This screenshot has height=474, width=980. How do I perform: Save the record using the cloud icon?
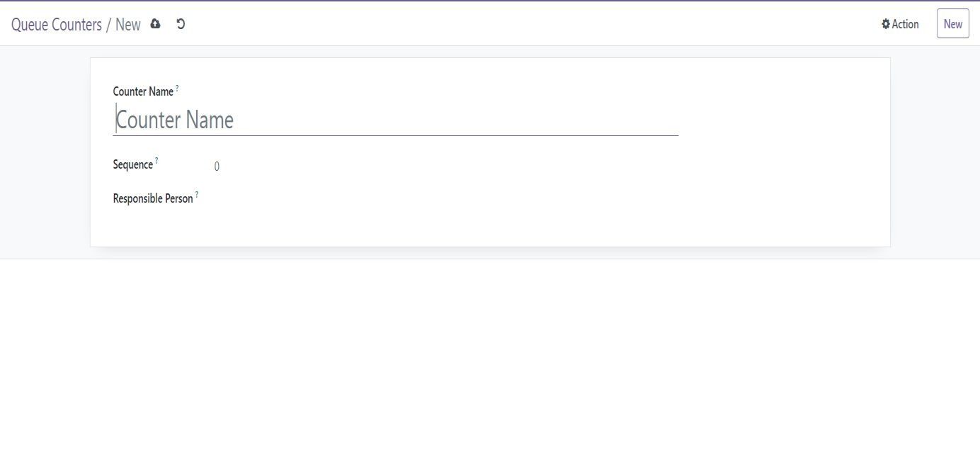(155, 24)
